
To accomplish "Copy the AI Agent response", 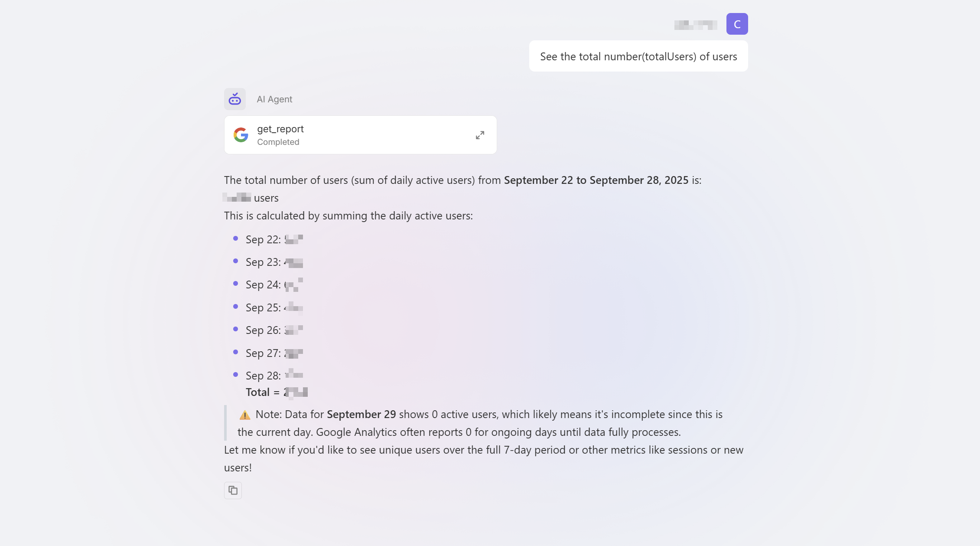I will pos(233,490).
